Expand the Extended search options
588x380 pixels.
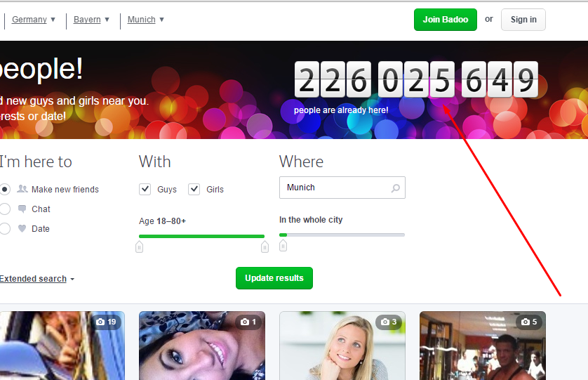[x=36, y=279]
